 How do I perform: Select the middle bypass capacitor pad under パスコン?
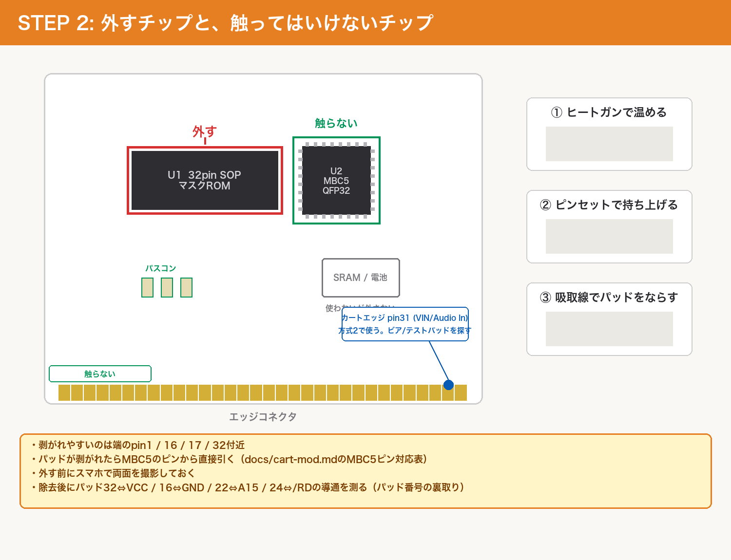point(167,287)
